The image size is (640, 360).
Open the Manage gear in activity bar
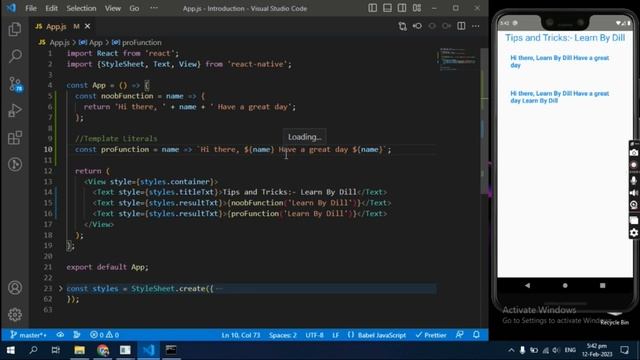pyautogui.click(x=15, y=314)
